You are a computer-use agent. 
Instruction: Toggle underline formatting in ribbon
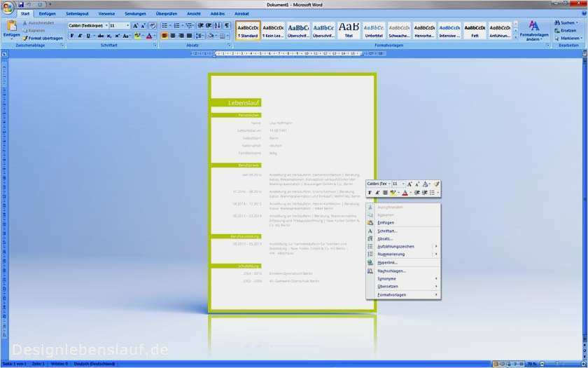coord(88,36)
